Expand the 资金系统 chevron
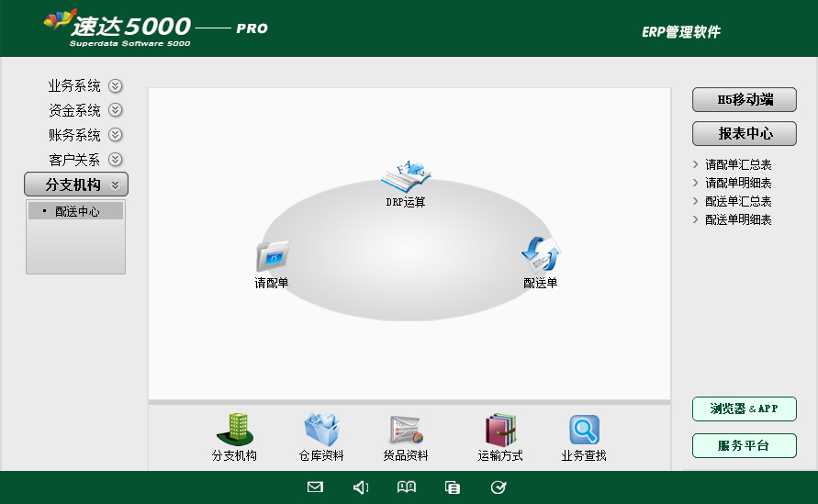Screen dimensions: 818x504 (116, 110)
